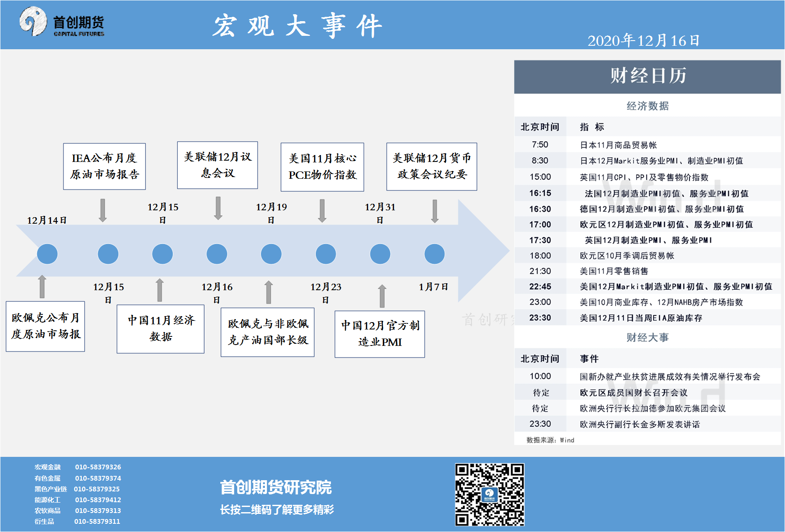Click the up arrow above the 中国11月经济数据 box
785x532 pixels.
coord(160,290)
